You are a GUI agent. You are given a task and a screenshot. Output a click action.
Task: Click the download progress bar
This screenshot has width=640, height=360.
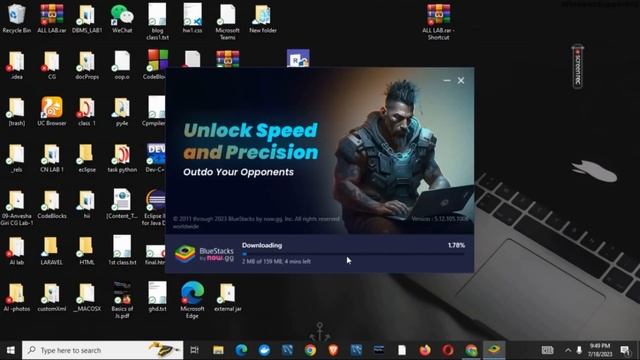[353, 254]
